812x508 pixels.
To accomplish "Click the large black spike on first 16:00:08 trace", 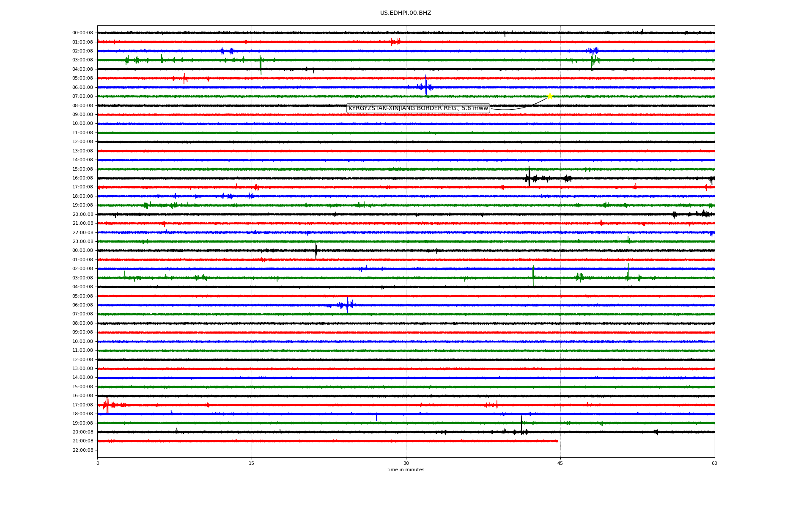I will pyautogui.click(x=529, y=177).
